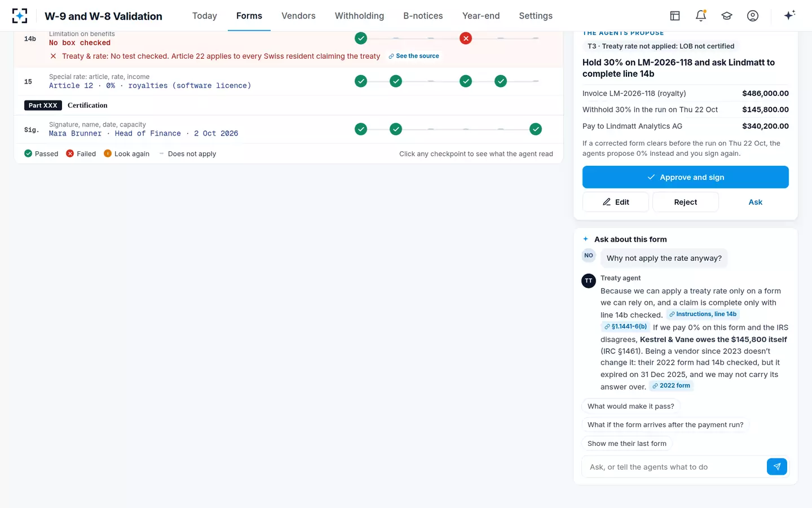Viewport: 812px width, 508px height.
Task: Click the Ask link beside Reject
Action: [x=756, y=202]
